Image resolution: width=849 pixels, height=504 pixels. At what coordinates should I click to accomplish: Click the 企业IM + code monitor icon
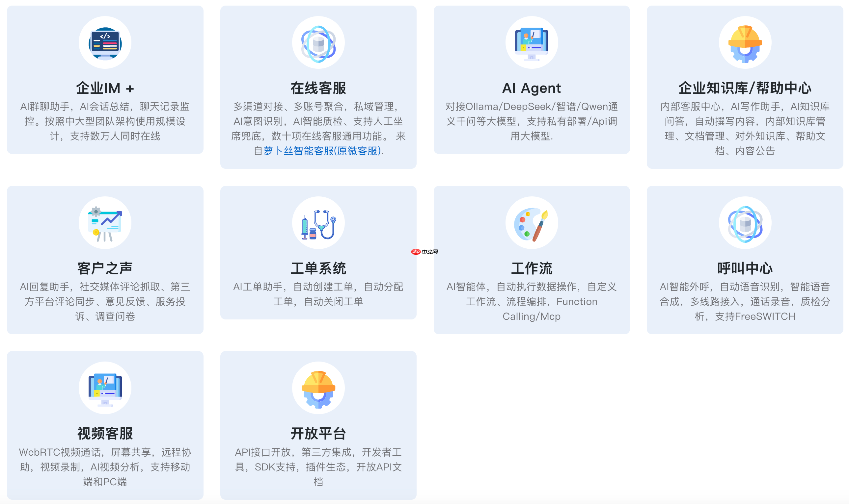point(105,42)
